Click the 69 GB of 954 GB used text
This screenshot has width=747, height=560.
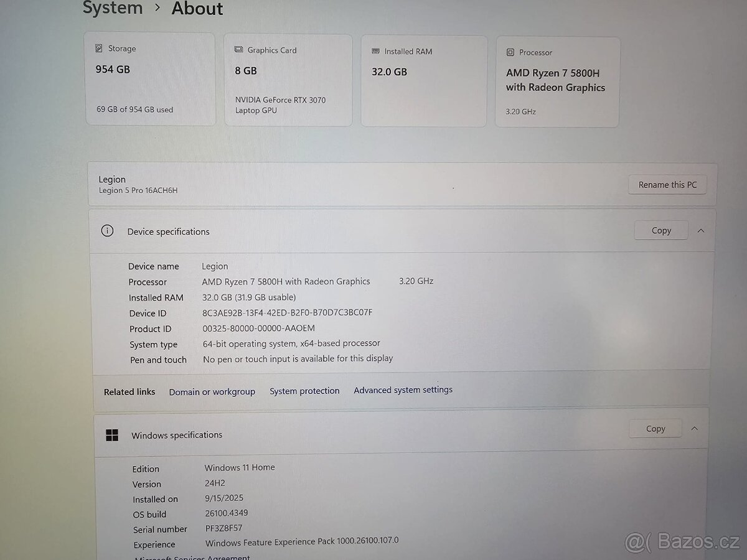[x=135, y=110]
